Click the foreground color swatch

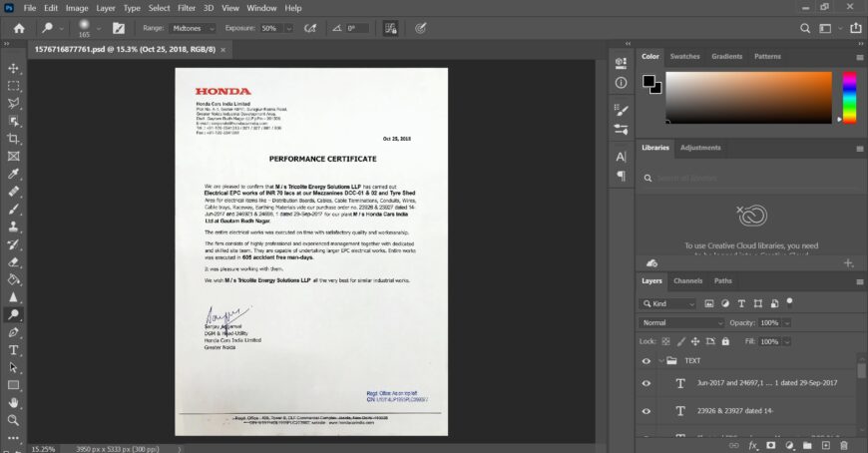pos(649,82)
